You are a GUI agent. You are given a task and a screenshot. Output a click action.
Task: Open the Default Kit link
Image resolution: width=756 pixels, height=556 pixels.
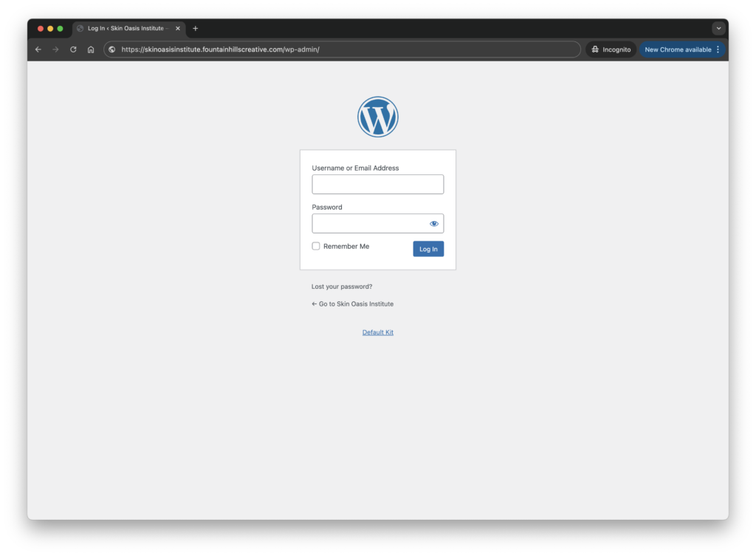pyautogui.click(x=377, y=332)
